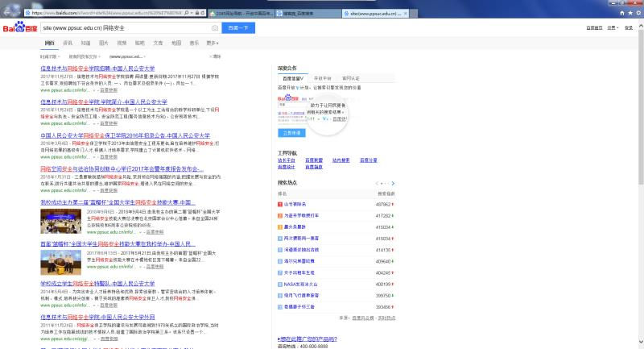The width and height of the screenshot is (644, 349).
Task: Open 站长平台 tool link
Action: (x=287, y=160)
